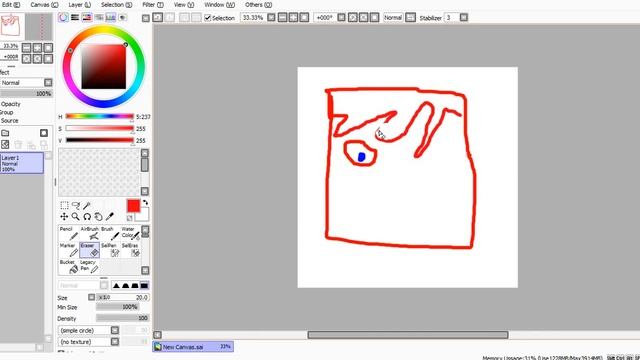Screen dimensions: 640x360
Task: Select the Eraser tool
Action: (89, 250)
